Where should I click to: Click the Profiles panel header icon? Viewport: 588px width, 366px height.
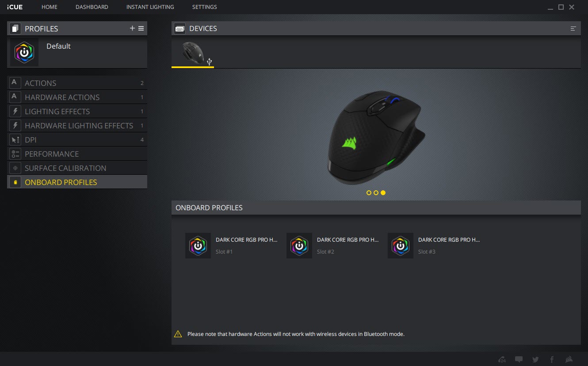point(15,29)
